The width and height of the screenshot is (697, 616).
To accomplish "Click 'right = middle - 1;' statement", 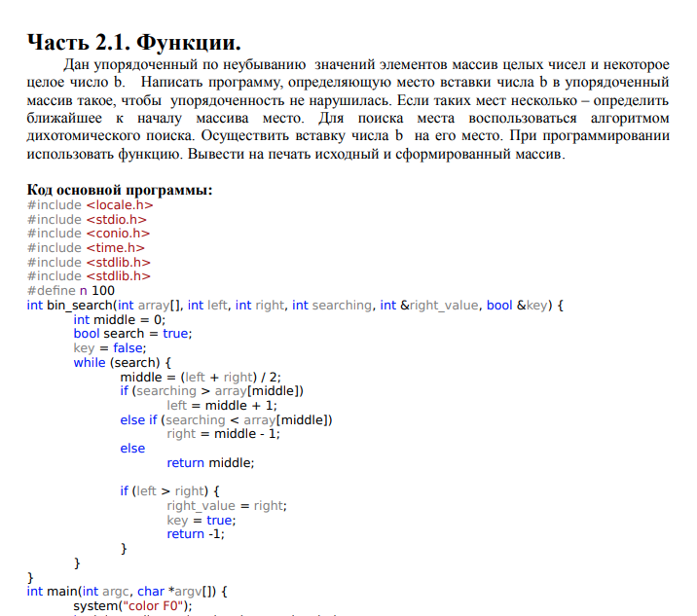I will [223, 434].
